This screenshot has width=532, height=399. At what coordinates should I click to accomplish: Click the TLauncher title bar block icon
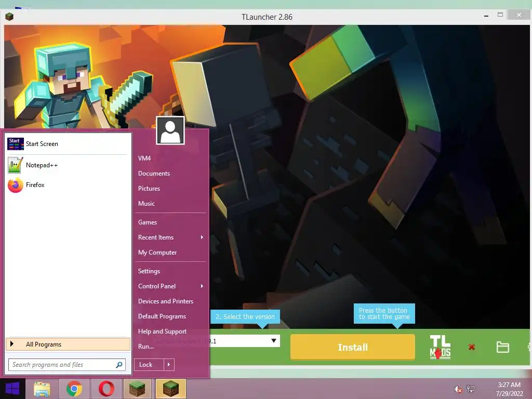[x=9, y=17]
